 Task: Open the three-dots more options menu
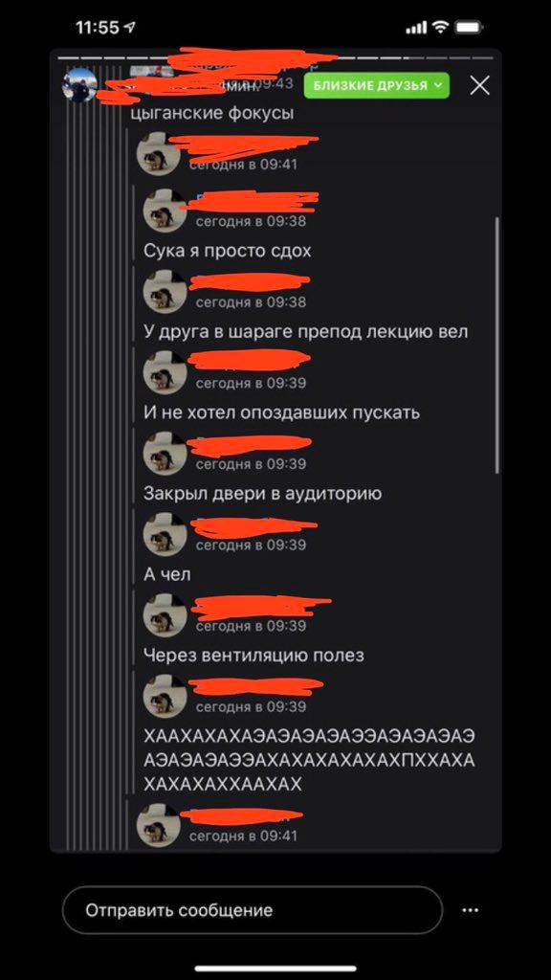coord(470,911)
